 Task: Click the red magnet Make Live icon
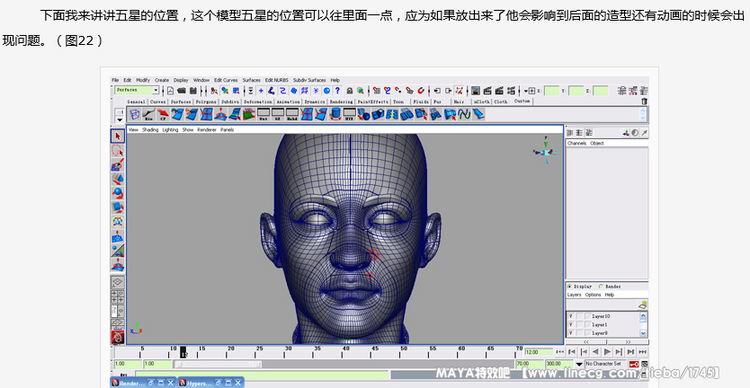click(x=421, y=90)
